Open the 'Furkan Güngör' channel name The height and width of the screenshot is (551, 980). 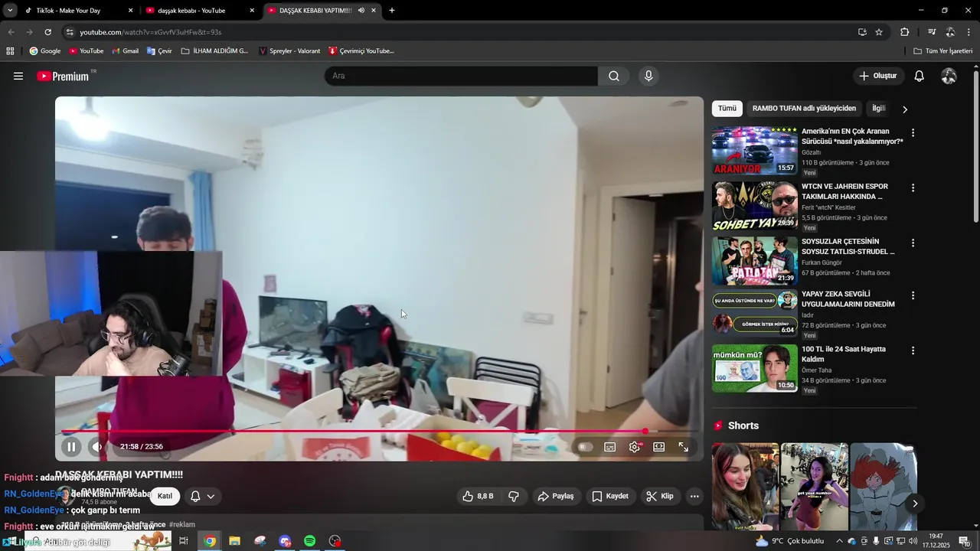[x=822, y=262]
